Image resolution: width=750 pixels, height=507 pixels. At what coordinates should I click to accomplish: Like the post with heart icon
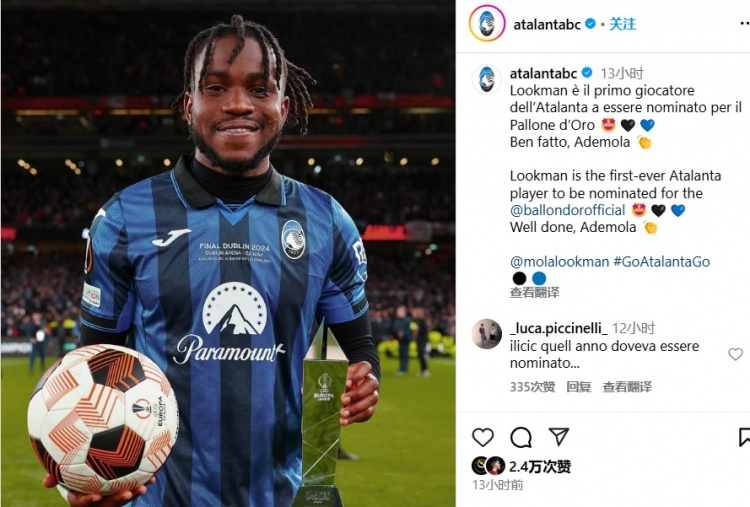click(x=483, y=437)
